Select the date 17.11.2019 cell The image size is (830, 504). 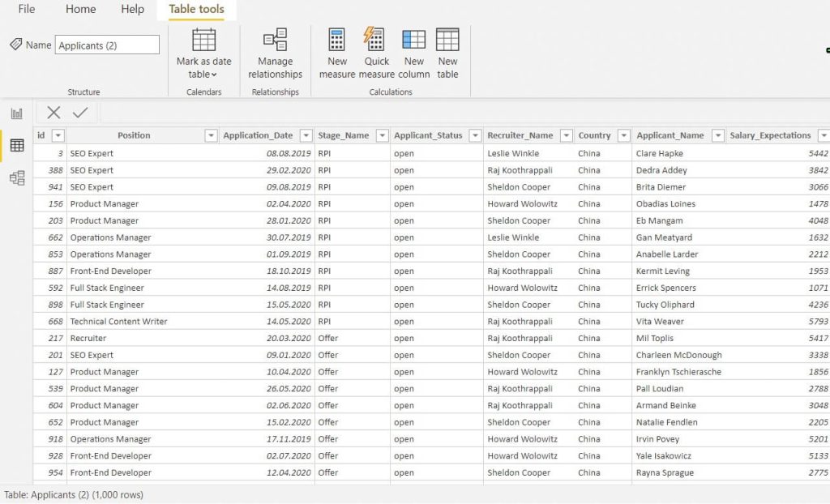(267, 439)
